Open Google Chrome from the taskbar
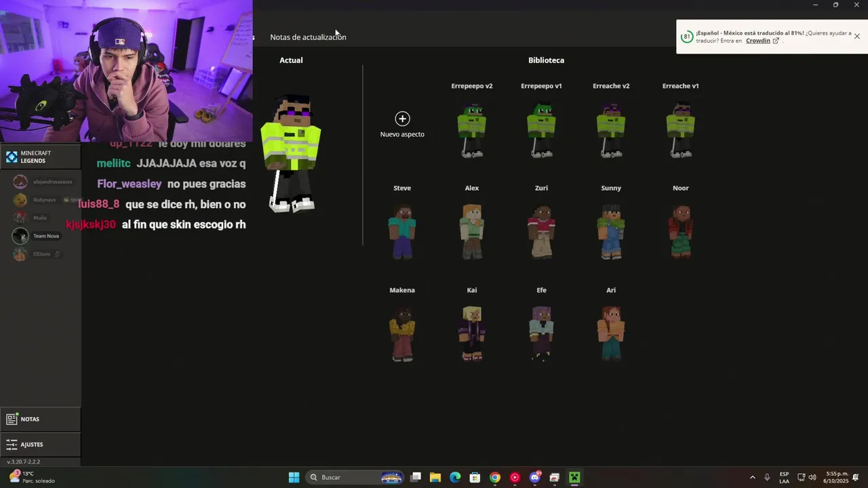Viewport: 868px width, 488px height. click(495, 477)
